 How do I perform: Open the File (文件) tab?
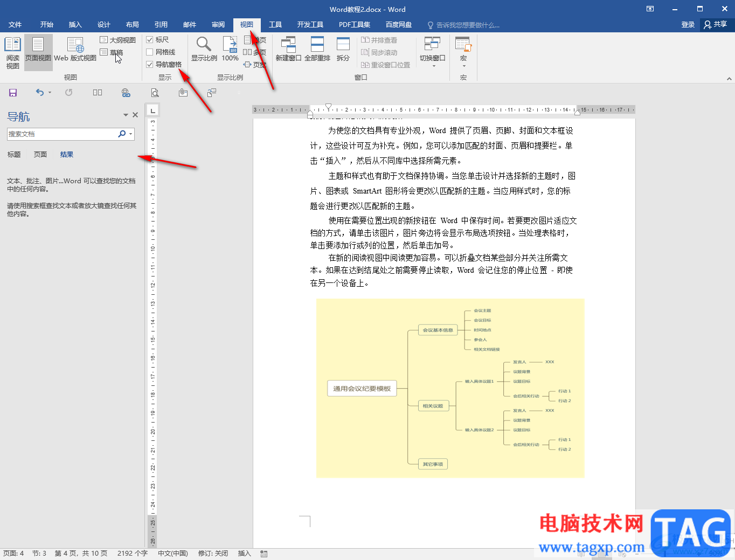(x=15, y=25)
